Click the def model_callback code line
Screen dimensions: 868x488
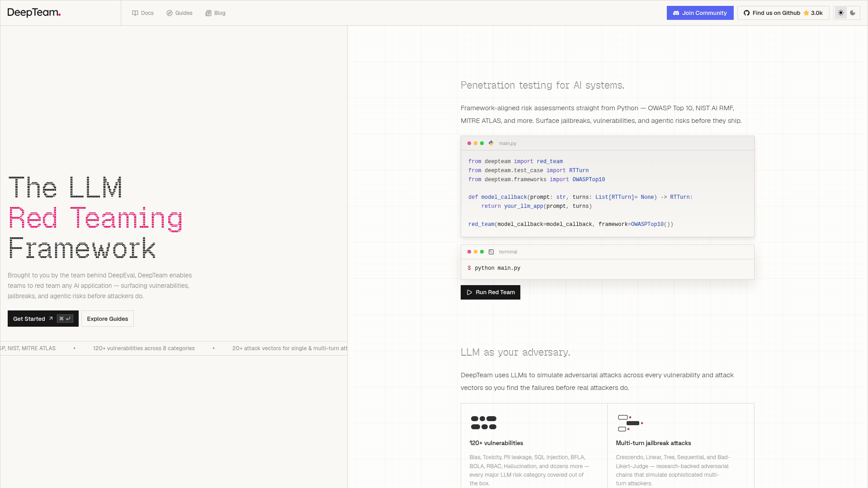point(580,197)
